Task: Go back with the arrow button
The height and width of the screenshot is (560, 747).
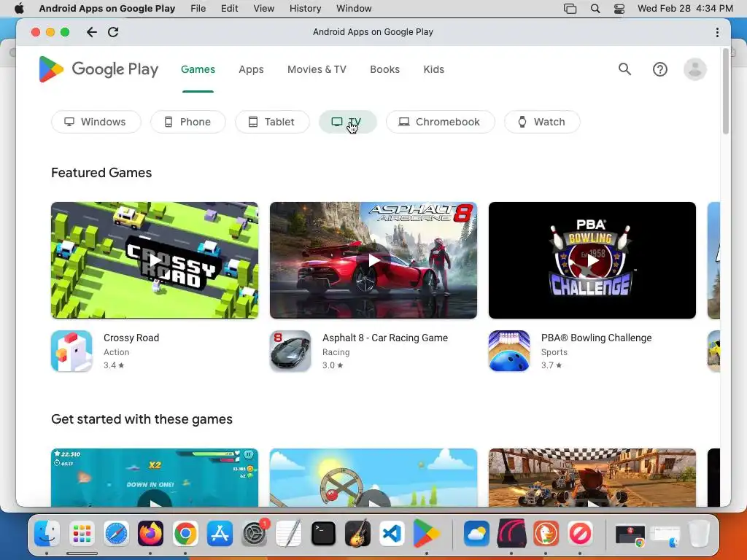Action: coord(92,32)
